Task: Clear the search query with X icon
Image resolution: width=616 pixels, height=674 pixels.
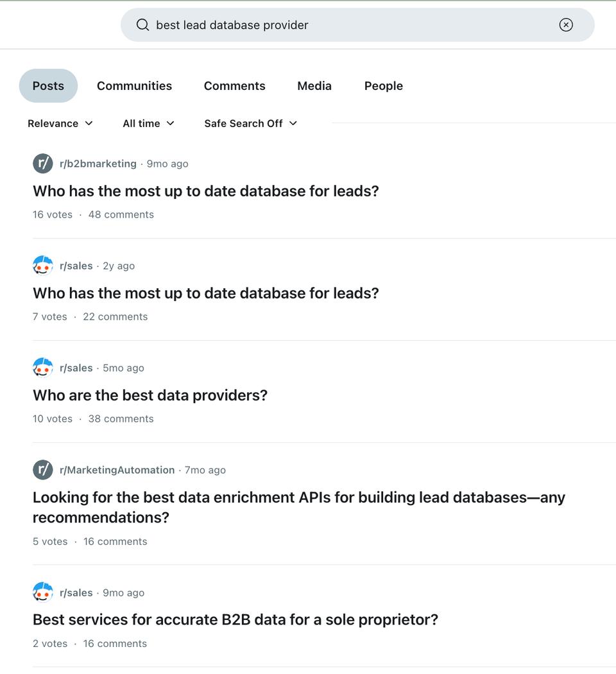Action: pos(566,25)
